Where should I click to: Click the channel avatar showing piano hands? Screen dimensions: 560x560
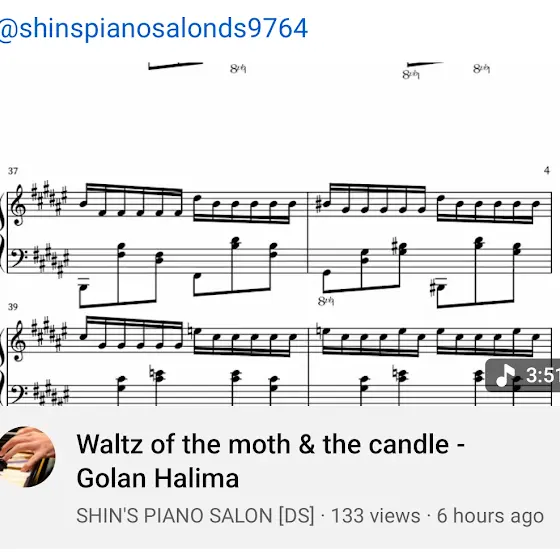(x=27, y=456)
